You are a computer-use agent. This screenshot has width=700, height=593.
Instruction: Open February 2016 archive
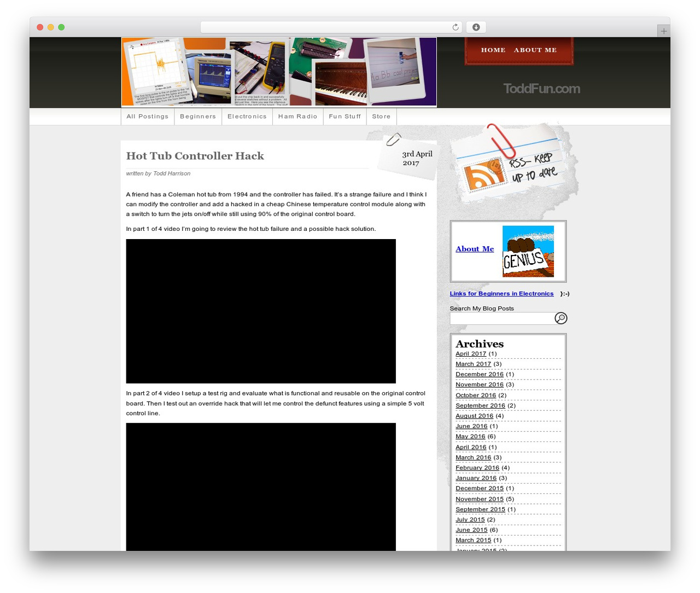[x=477, y=468]
